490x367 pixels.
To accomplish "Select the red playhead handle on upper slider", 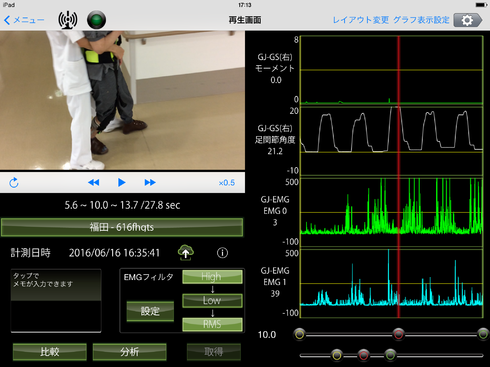I will [398, 334].
